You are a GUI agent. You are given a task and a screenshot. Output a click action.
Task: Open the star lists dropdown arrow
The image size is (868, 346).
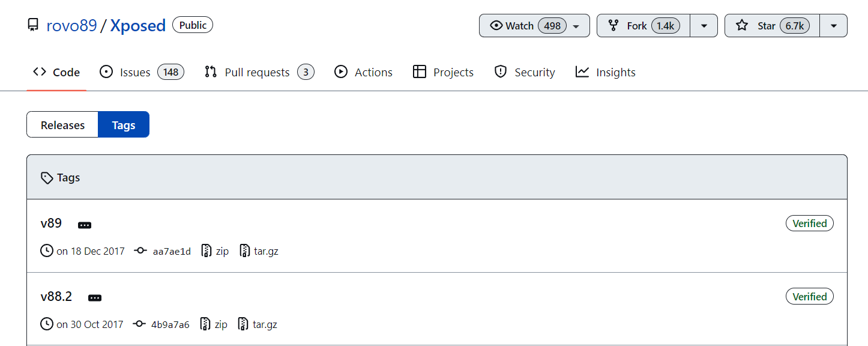(833, 26)
